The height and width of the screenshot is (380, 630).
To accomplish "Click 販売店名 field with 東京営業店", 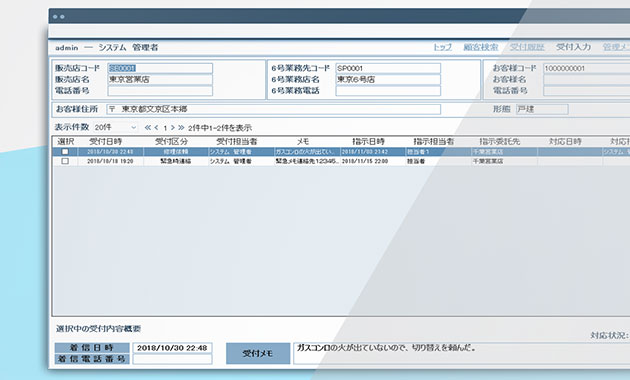I will 160,80.
